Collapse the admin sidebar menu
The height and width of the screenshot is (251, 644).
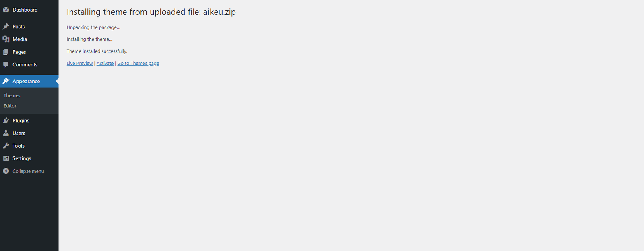point(23,171)
